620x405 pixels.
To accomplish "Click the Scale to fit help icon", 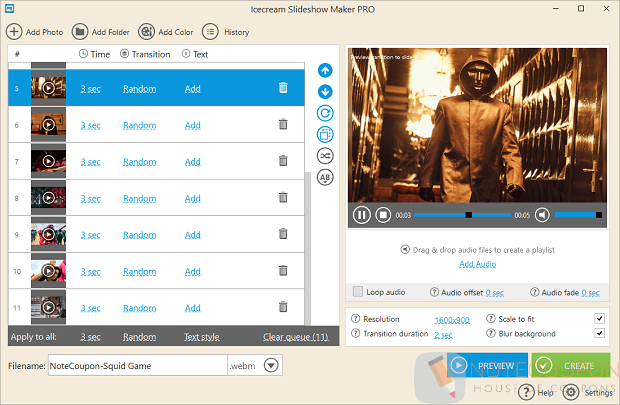I will 491,318.
